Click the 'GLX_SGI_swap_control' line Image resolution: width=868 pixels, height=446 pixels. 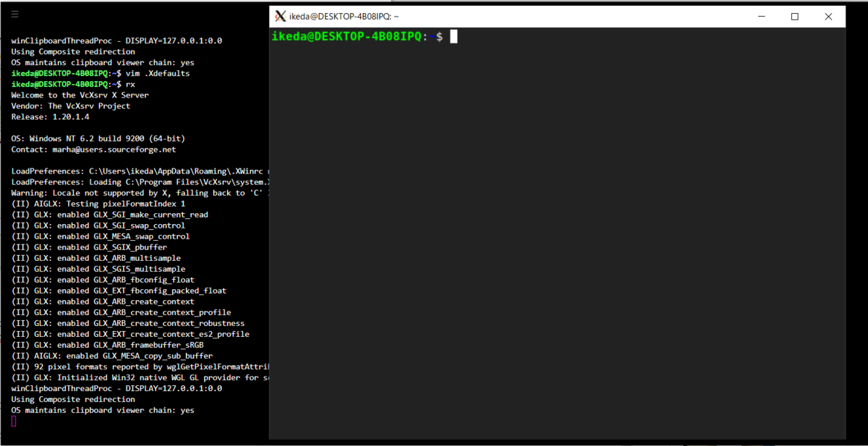coord(98,226)
